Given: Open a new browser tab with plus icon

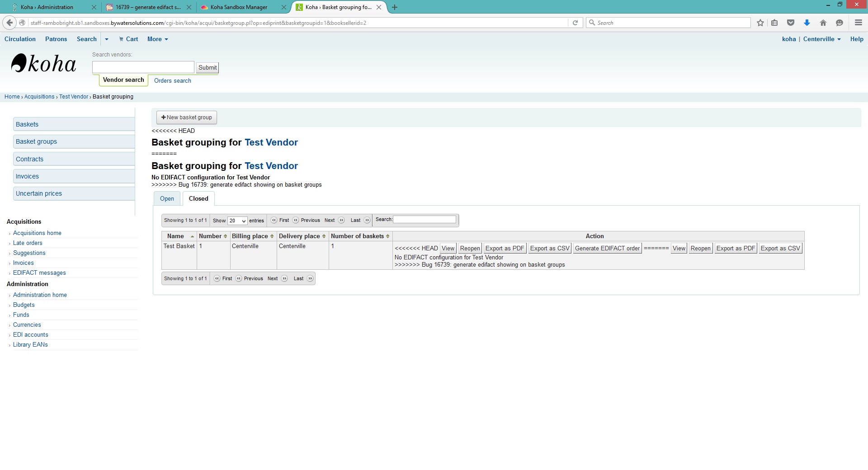Looking at the screenshot, I should tap(395, 7).
